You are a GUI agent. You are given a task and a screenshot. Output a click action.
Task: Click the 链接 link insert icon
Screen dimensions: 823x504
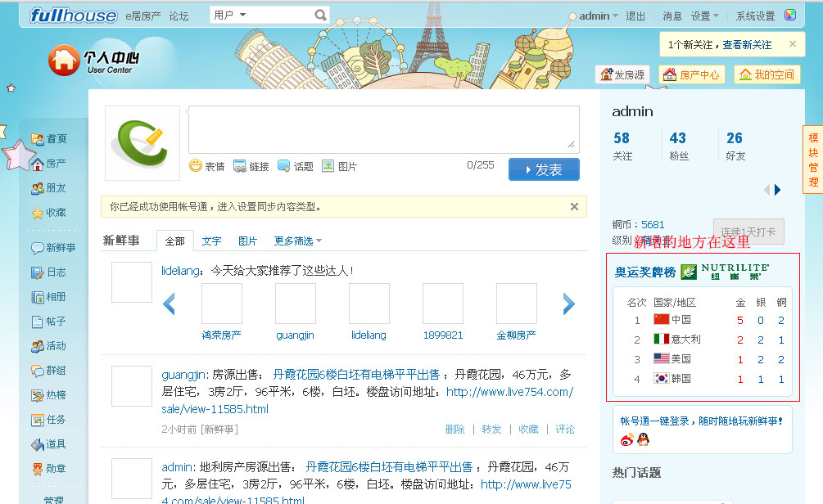click(x=240, y=166)
